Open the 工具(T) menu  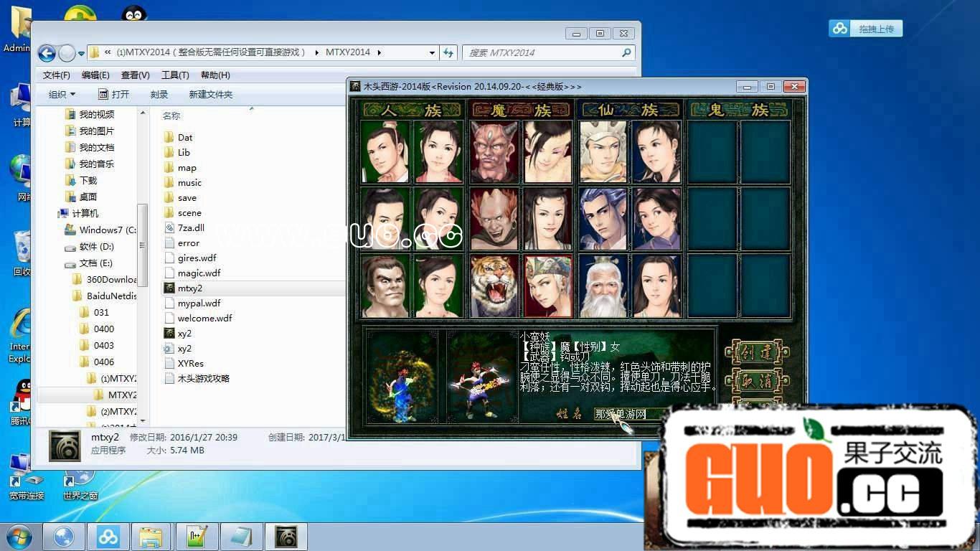175,75
